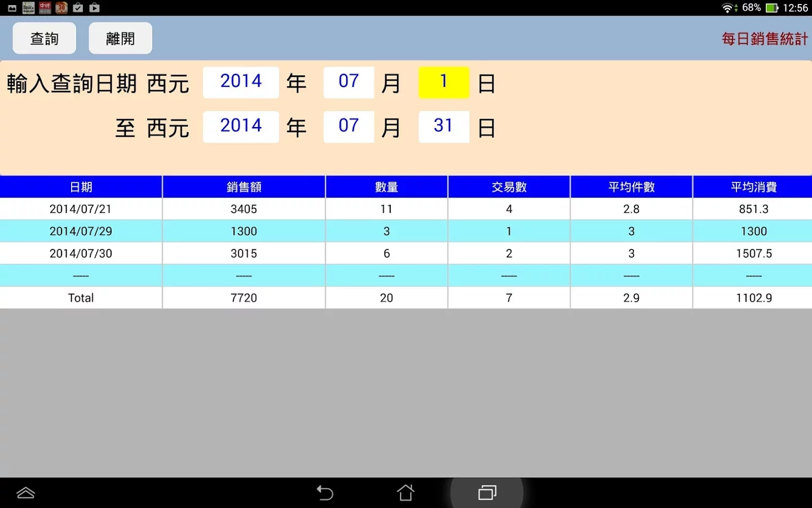Click the 銷售額 column header
The width and height of the screenshot is (812, 508).
[x=244, y=187]
